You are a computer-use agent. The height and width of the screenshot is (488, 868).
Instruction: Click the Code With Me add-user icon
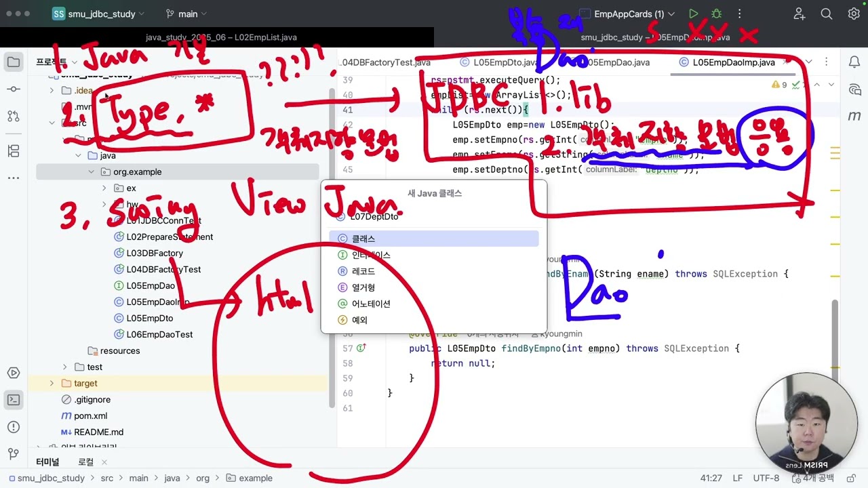[800, 14]
